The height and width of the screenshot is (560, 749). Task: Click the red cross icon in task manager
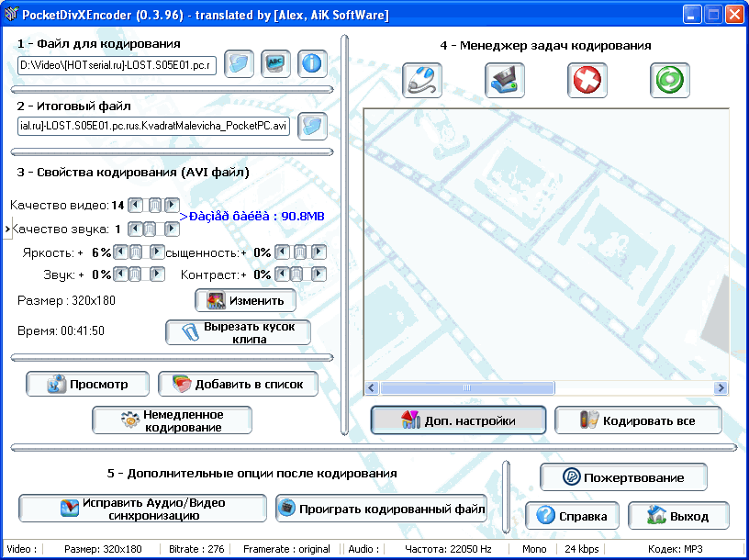[x=587, y=80]
